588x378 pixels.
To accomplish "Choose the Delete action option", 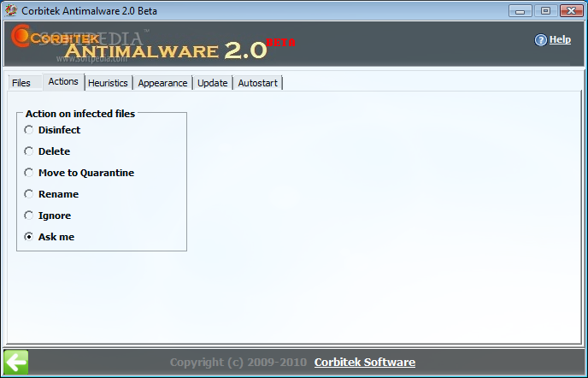I will coord(28,151).
